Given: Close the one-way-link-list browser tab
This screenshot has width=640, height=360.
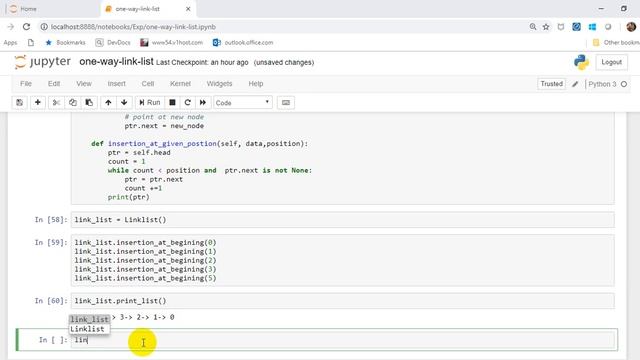Looking at the screenshot, I should click(188, 9).
